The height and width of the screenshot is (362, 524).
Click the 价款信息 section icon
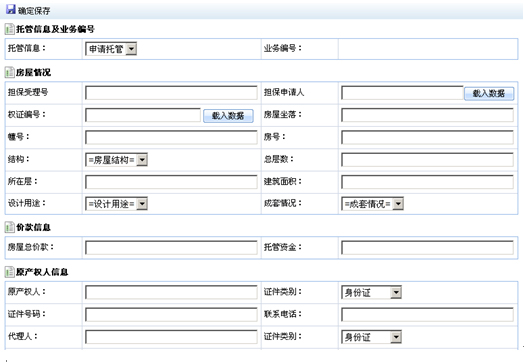(x=9, y=227)
